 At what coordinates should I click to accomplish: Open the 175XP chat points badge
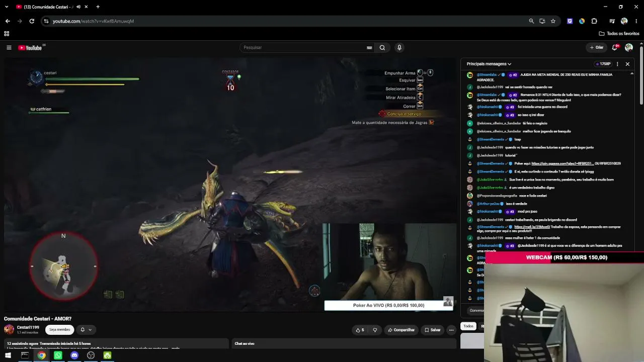coord(603,64)
